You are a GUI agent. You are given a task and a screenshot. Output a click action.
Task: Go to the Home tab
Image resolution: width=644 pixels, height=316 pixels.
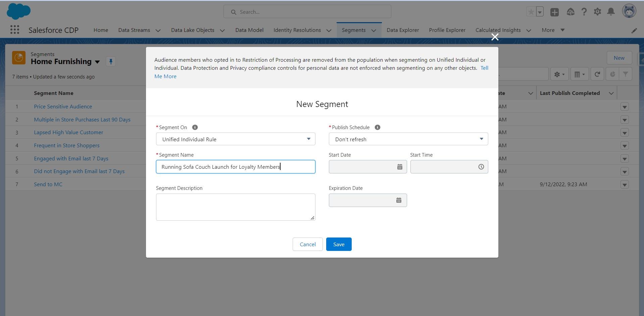tap(101, 30)
